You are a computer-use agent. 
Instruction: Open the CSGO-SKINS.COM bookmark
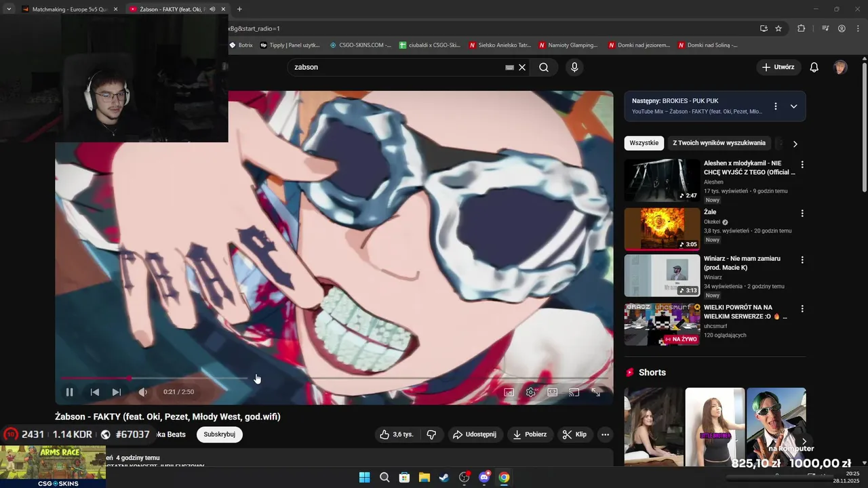[x=360, y=45]
